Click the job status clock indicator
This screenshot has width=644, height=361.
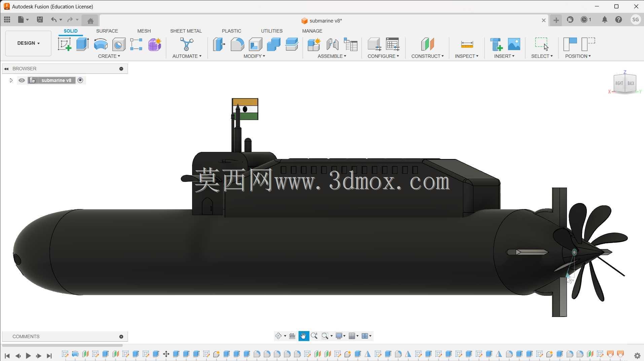tap(586, 20)
